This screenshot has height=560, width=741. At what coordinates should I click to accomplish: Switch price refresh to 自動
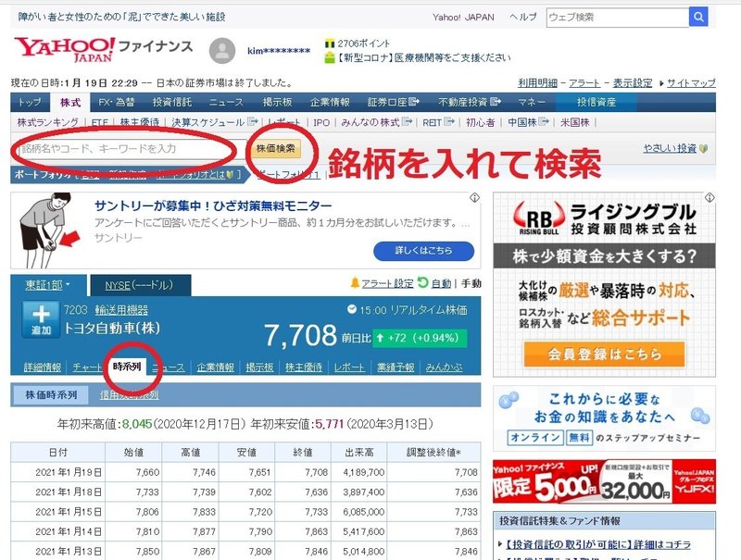coord(441,283)
